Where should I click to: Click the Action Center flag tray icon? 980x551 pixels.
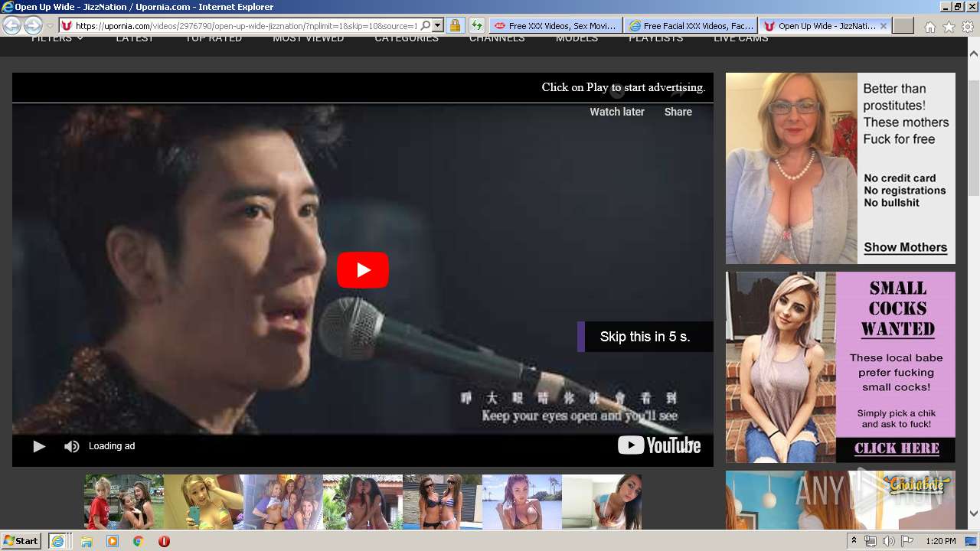click(907, 541)
